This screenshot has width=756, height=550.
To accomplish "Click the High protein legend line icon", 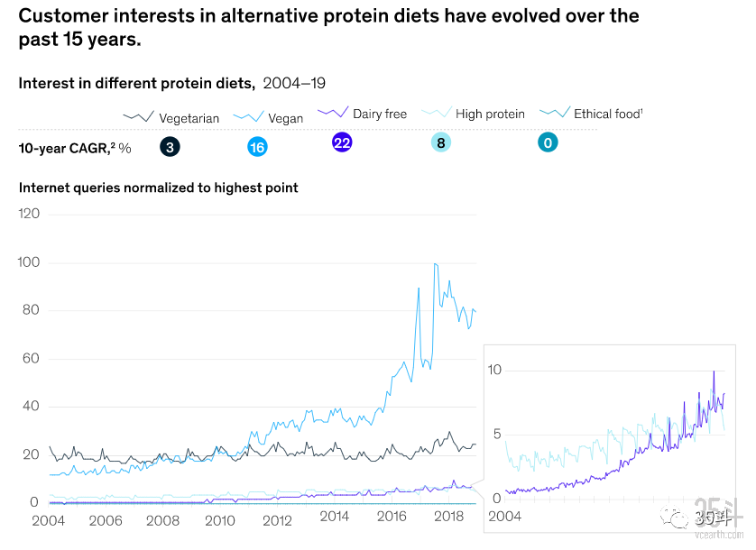I will (437, 114).
